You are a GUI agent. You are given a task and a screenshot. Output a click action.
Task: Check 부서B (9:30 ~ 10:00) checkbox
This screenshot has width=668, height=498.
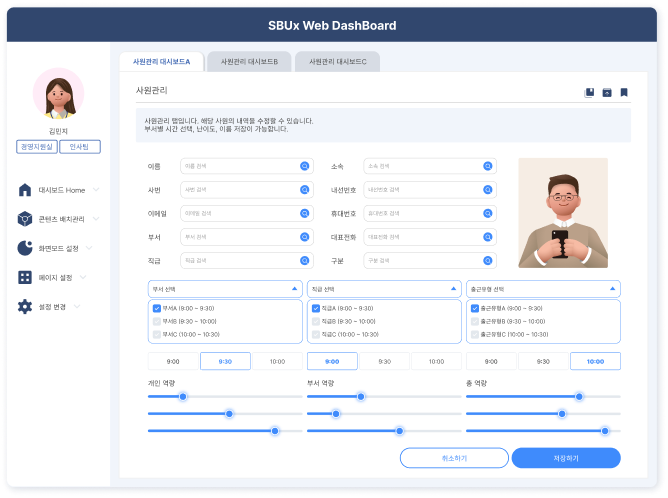click(157, 322)
